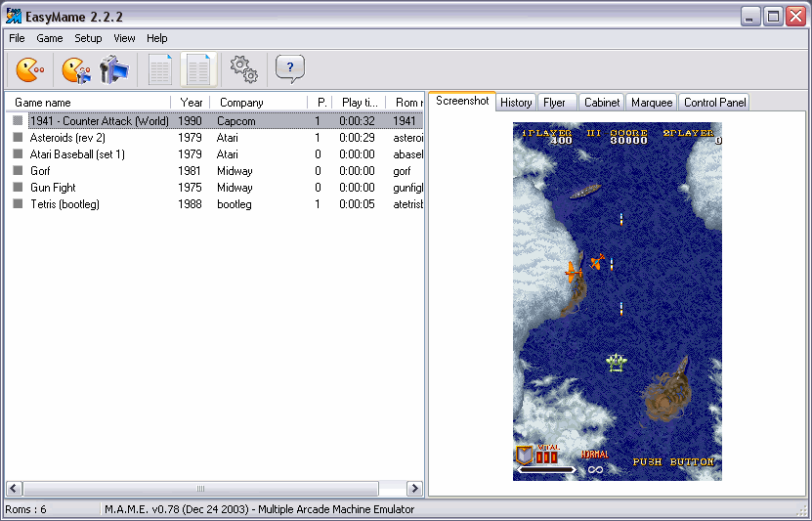Switch to the History tab
Image resolution: width=812 pixels, height=521 pixels.
click(x=516, y=103)
